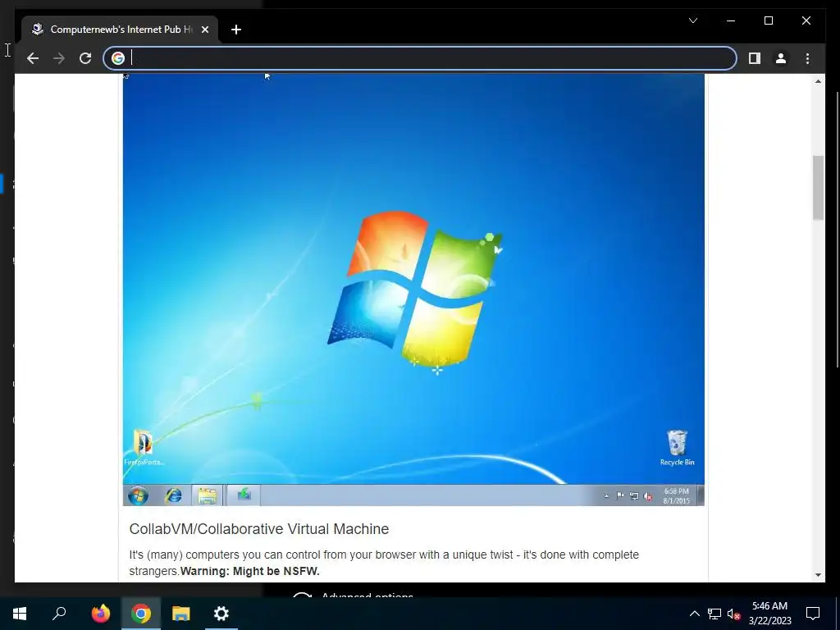Screen dimensions: 840x630
Task: Open the 5:46 AM clock calendar
Action: (769, 614)
